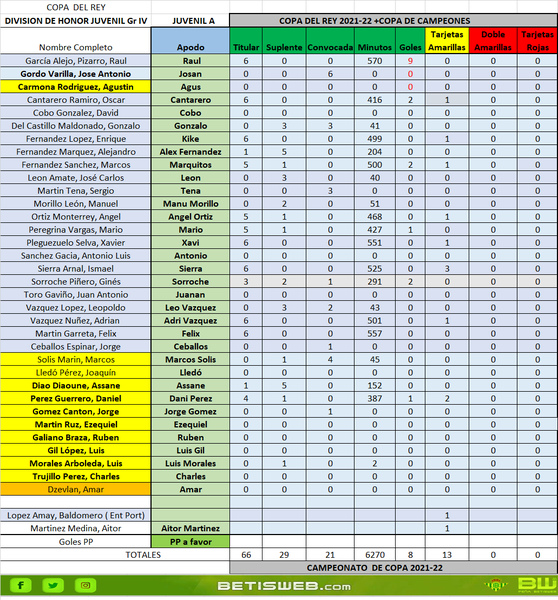
Task: Select name Peregrina Vargas, Mario
Action: click(x=76, y=230)
